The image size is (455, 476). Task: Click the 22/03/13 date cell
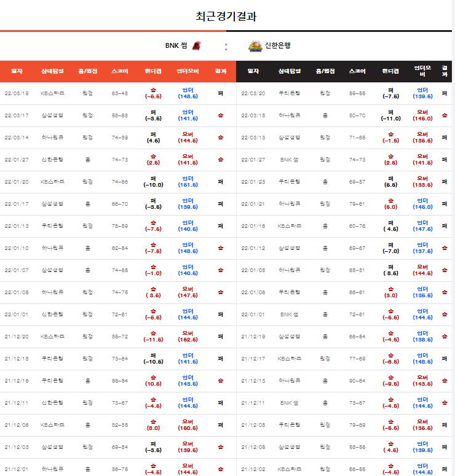tap(253, 138)
